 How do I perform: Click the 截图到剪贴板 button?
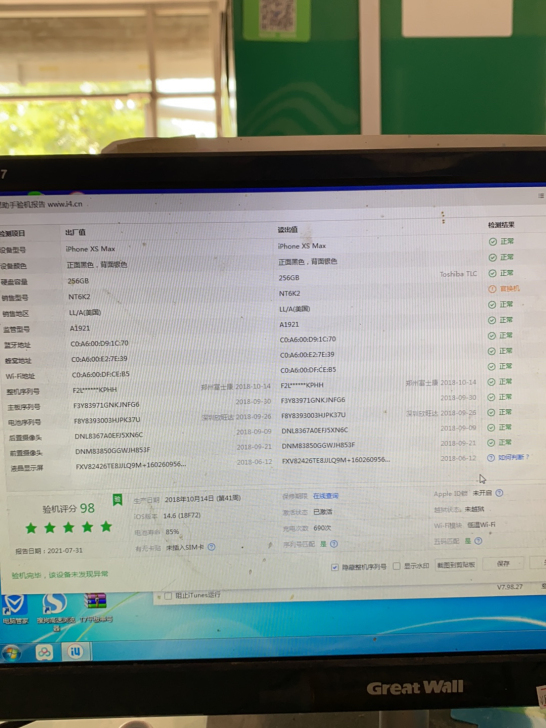coord(456,565)
